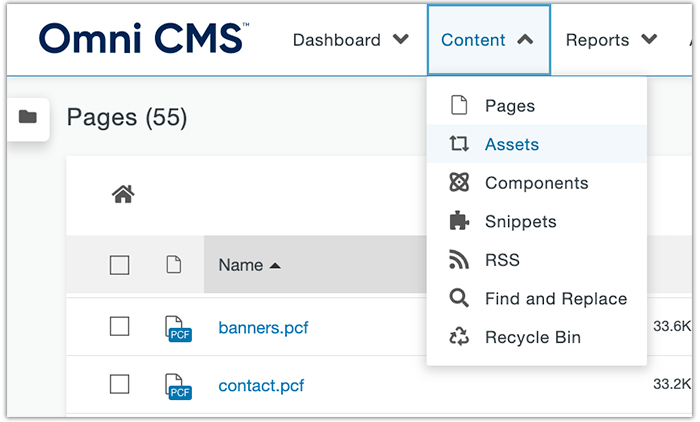
Task: Click the 33.6K size value
Action: tap(672, 326)
